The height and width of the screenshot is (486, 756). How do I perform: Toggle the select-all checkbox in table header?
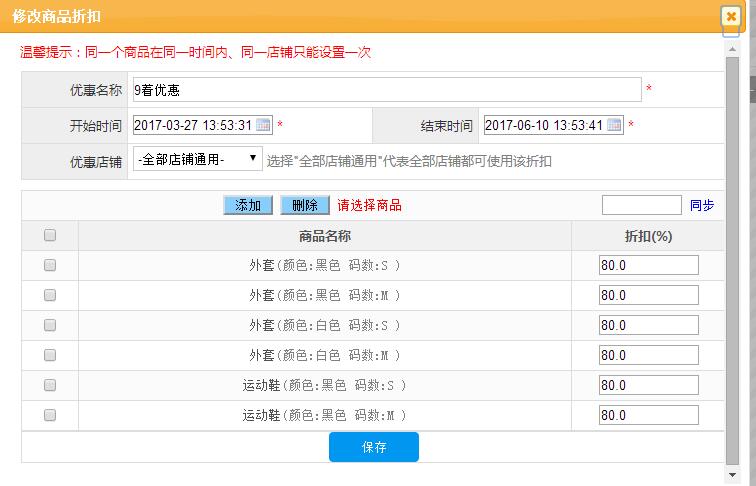coord(50,236)
